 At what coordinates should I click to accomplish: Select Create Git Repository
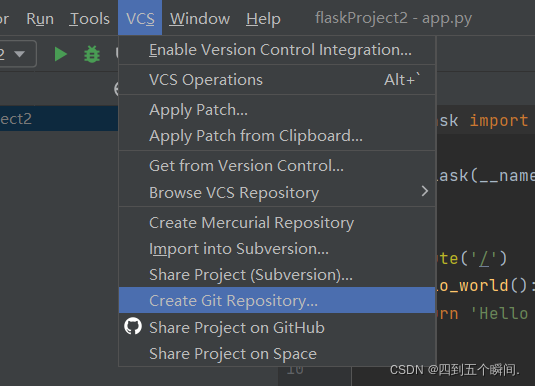click(277, 300)
